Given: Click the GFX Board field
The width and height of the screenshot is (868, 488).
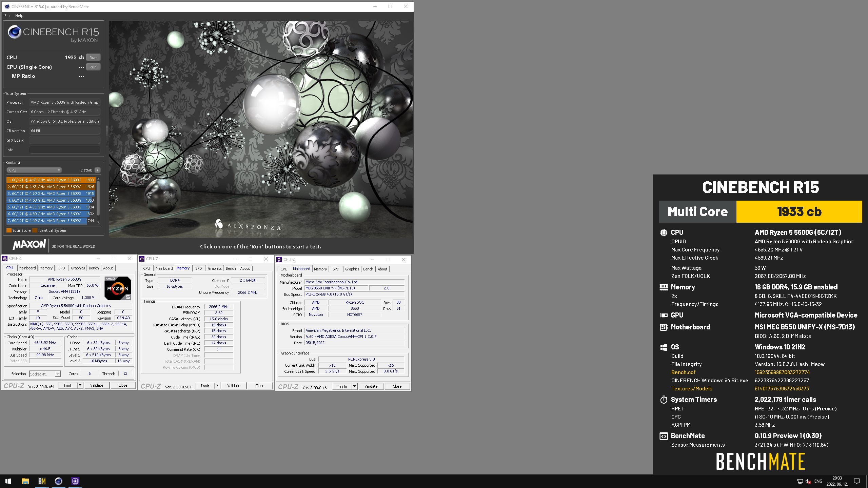Looking at the screenshot, I should coord(64,140).
